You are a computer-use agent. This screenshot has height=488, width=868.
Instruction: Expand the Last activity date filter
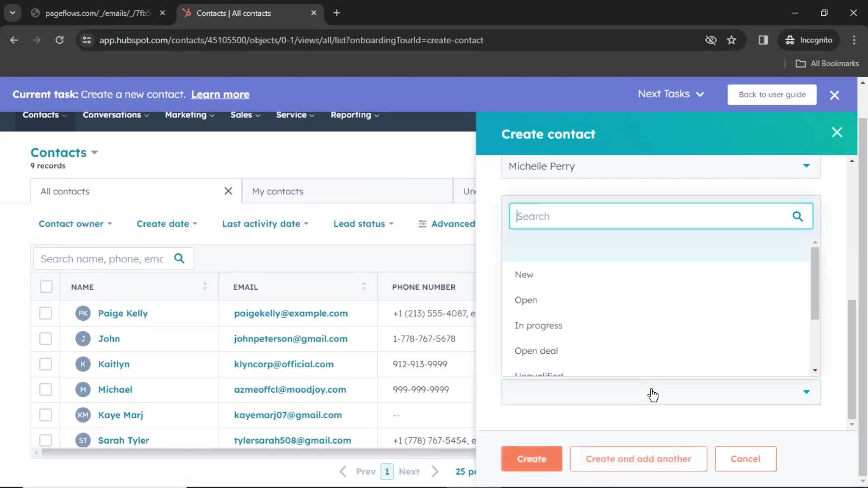[265, 224]
